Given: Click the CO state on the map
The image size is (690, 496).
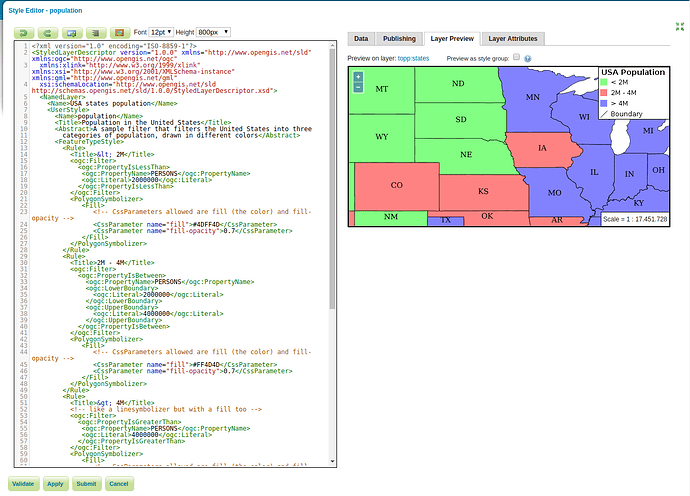Looking at the screenshot, I should pyautogui.click(x=396, y=185).
